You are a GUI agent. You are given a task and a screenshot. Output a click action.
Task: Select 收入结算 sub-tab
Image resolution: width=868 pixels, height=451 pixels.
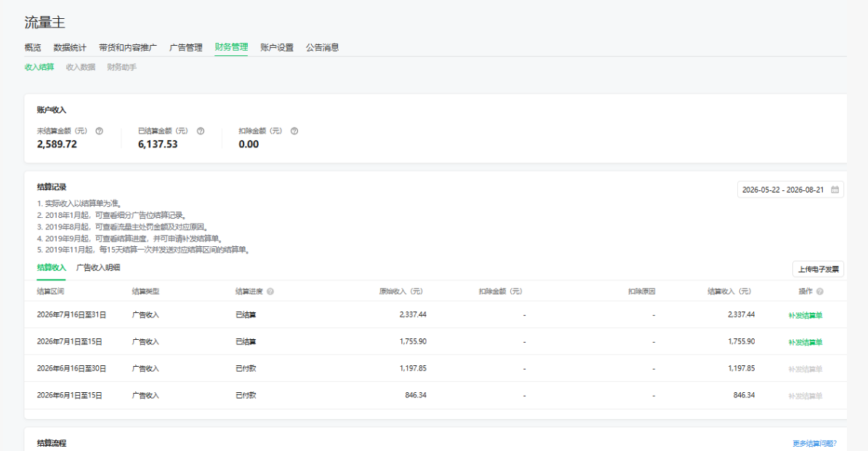click(39, 67)
